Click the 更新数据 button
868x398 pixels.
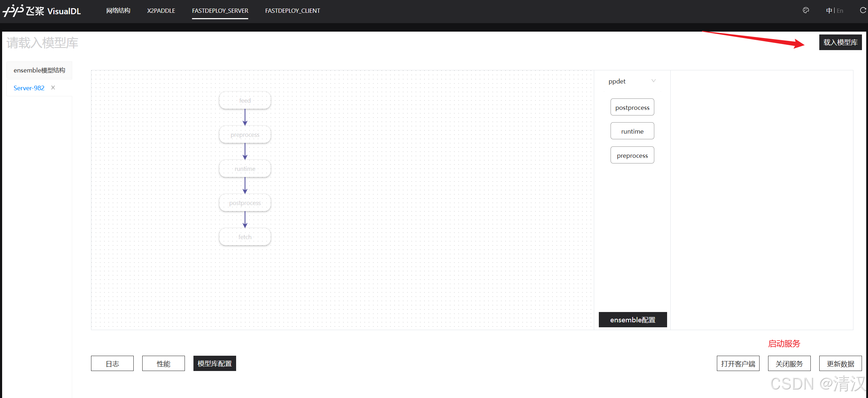pos(841,364)
